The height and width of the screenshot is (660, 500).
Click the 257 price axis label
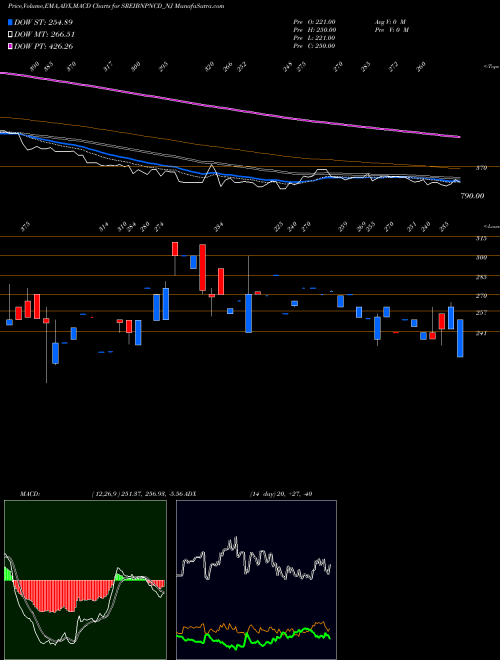481,313
